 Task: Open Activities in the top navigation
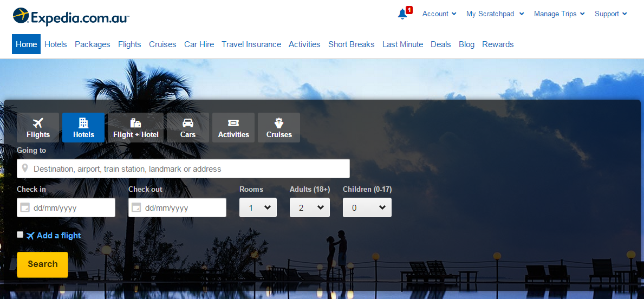click(304, 44)
